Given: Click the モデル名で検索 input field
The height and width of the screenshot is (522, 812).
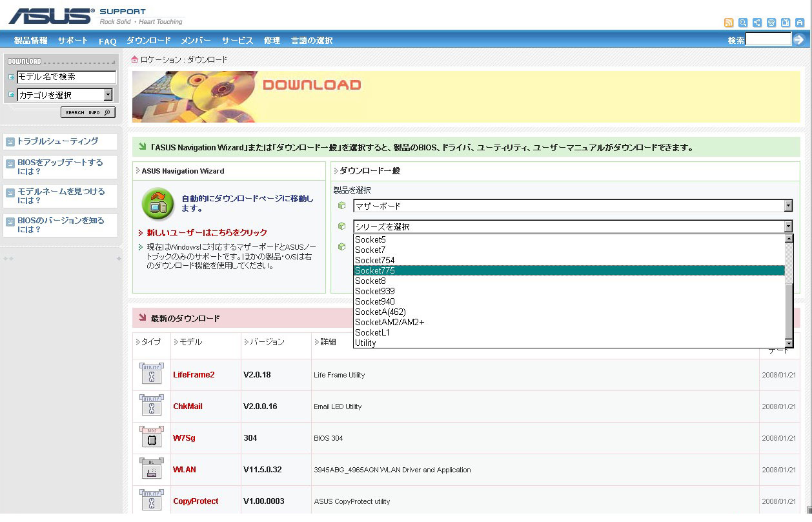Looking at the screenshot, I should point(66,77).
